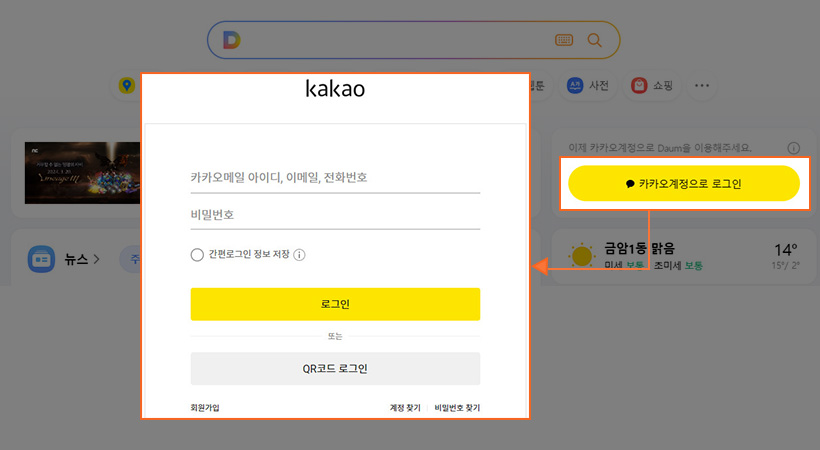The width and height of the screenshot is (820, 450).
Task: Open the virtual keyboard icon in search bar
Action: (564, 40)
